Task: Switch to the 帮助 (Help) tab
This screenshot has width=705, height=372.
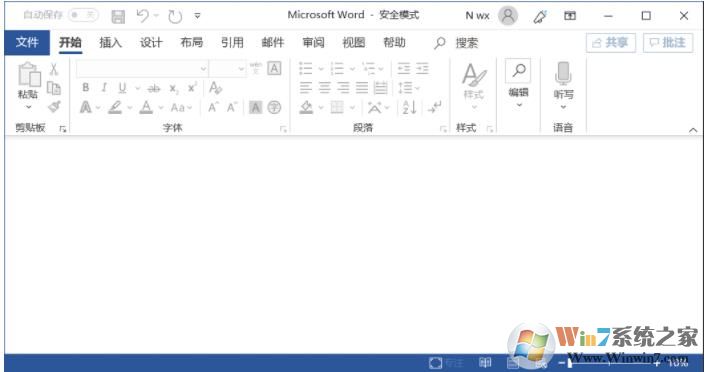Action: [x=394, y=43]
